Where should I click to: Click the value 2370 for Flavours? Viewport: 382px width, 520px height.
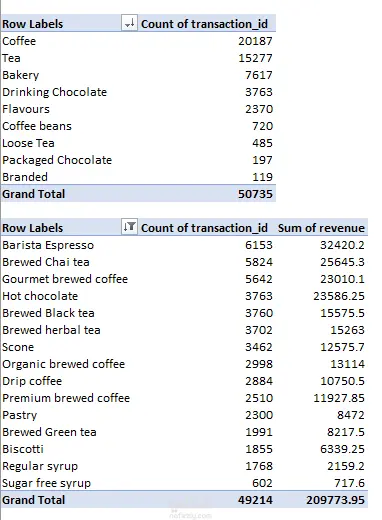point(259,109)
